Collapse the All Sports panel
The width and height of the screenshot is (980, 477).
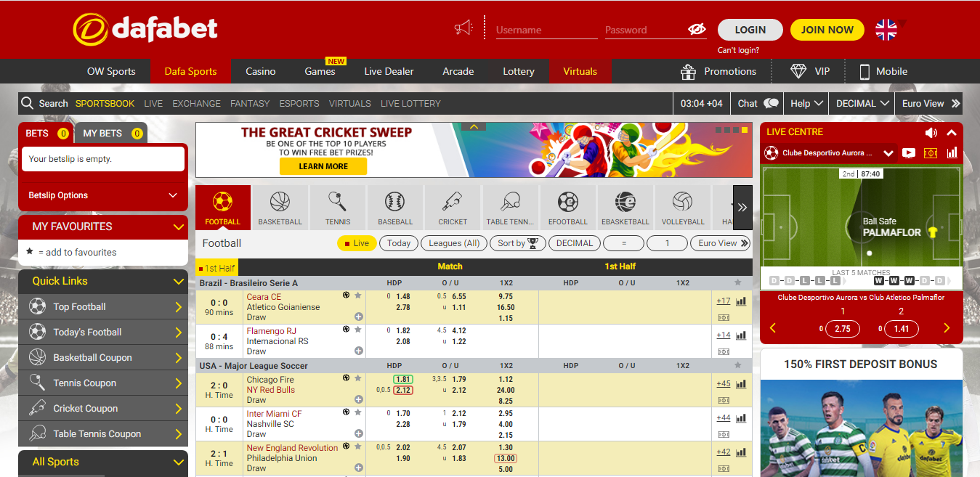point(179,462)
